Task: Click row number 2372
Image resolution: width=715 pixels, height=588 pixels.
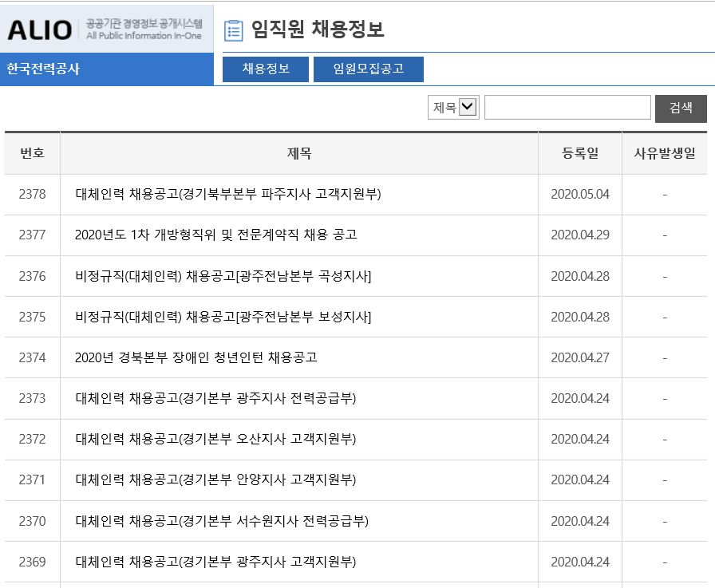Action: tap(33, 439)
